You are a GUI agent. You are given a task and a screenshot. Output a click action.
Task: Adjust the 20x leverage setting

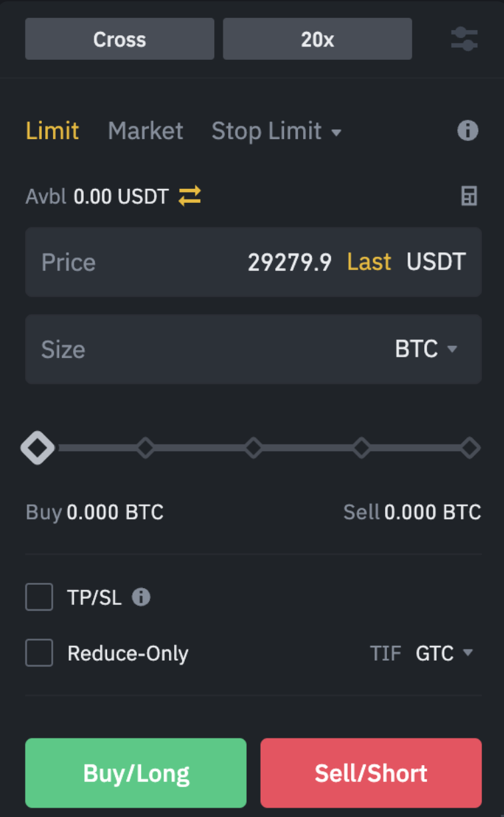tap(317, 39)
